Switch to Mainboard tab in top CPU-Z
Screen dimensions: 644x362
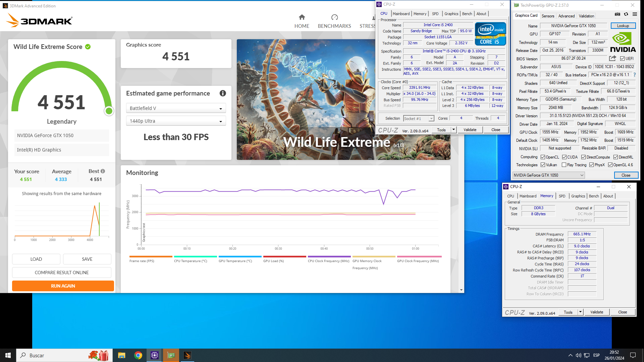(401, 14)
